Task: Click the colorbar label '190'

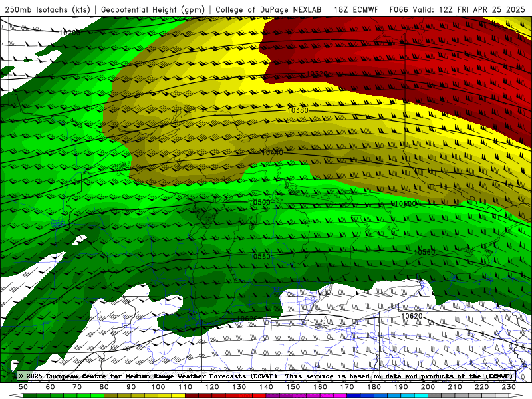Action: (401, 387)
